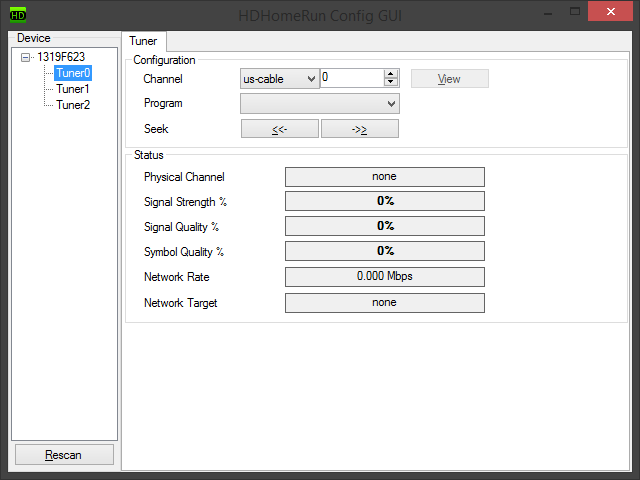Click the Symbol Quality progress bar
This screenshot has width=640, height=480.
384,251
